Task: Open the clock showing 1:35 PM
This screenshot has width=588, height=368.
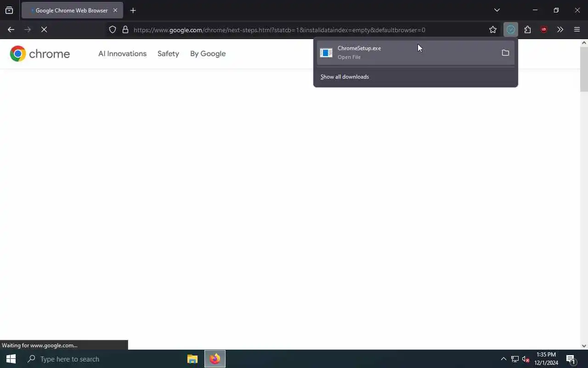Action: [x=546, y=359]
